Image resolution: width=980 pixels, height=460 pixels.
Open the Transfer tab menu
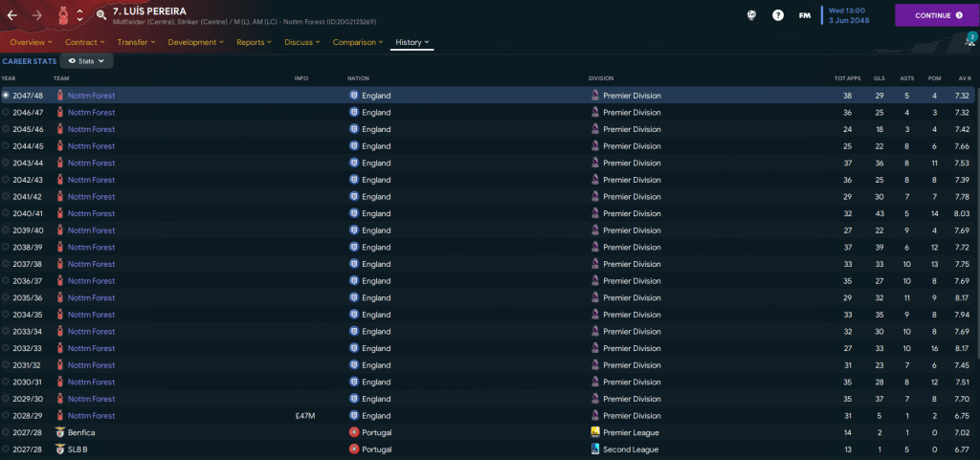click(139, 43)
